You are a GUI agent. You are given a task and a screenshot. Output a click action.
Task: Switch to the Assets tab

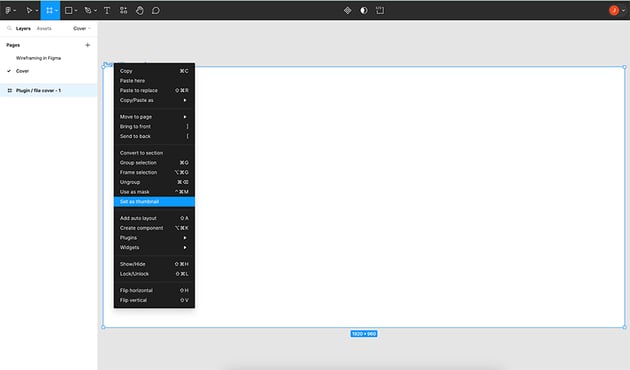44,29
